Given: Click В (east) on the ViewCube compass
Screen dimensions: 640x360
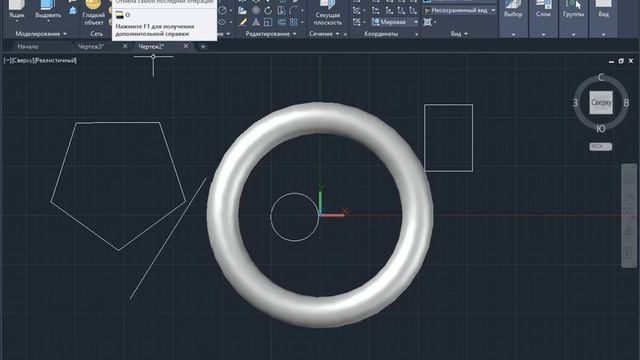Looking at the screenshot, I should 626,103.
